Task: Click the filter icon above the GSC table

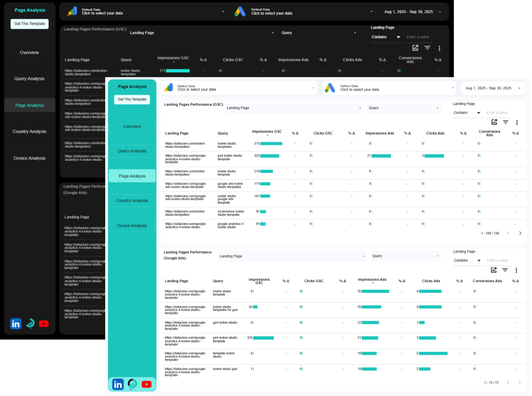Action: click(x=506, y=122)
